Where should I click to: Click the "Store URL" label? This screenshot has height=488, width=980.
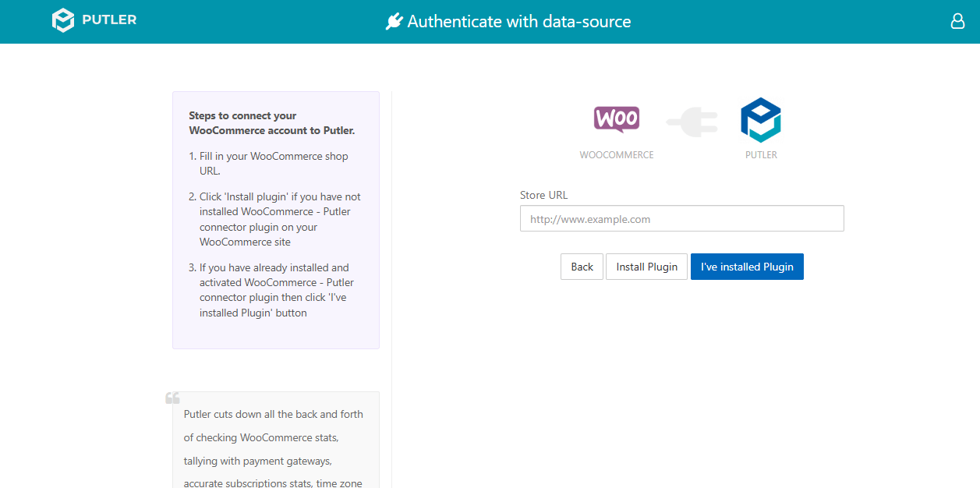(544, 195)
